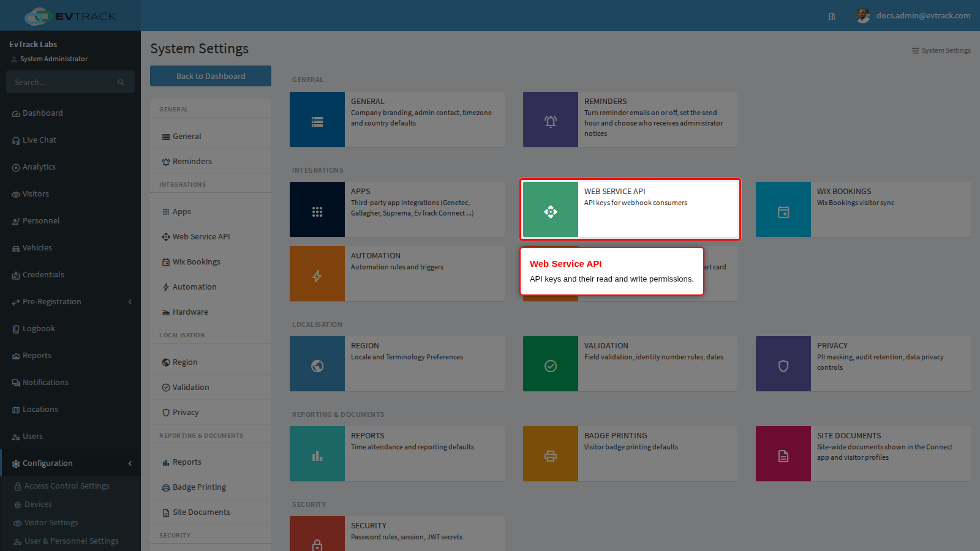
Task: Open Users in left sidebar
Action: coord(70,437)
